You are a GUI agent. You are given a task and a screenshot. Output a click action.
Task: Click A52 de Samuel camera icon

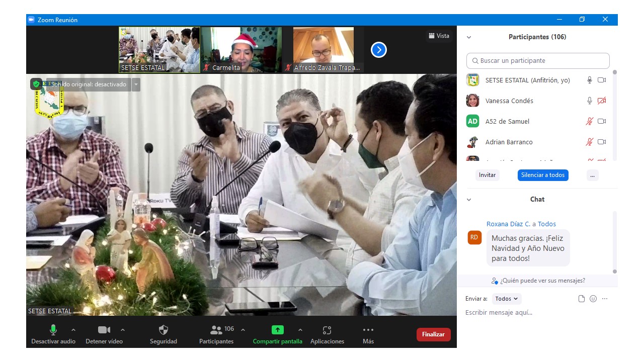(x=602, y=121)
